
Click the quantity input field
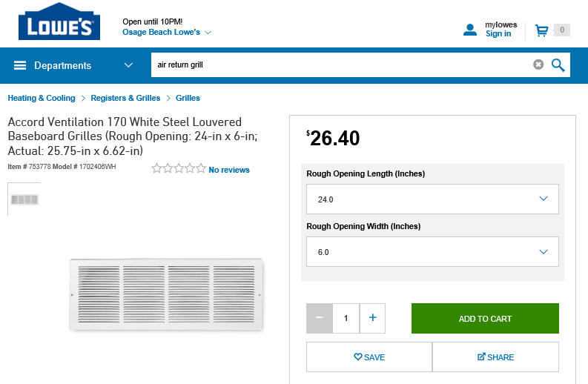pos(346,318)
